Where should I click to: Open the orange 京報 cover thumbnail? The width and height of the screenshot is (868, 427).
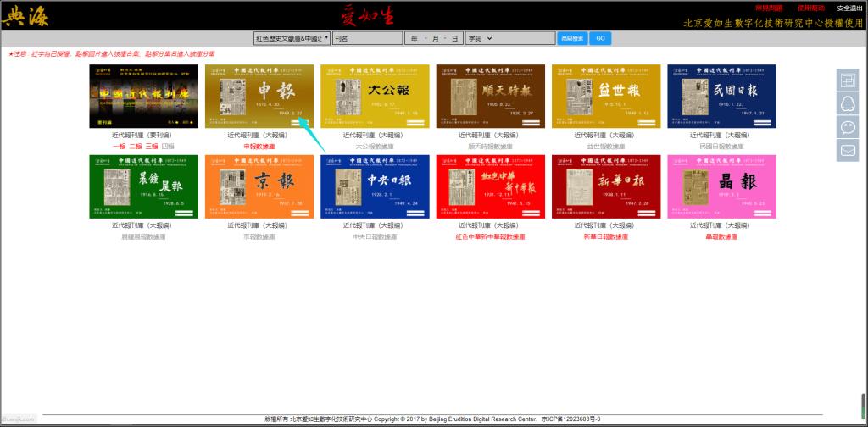[259, 186]
